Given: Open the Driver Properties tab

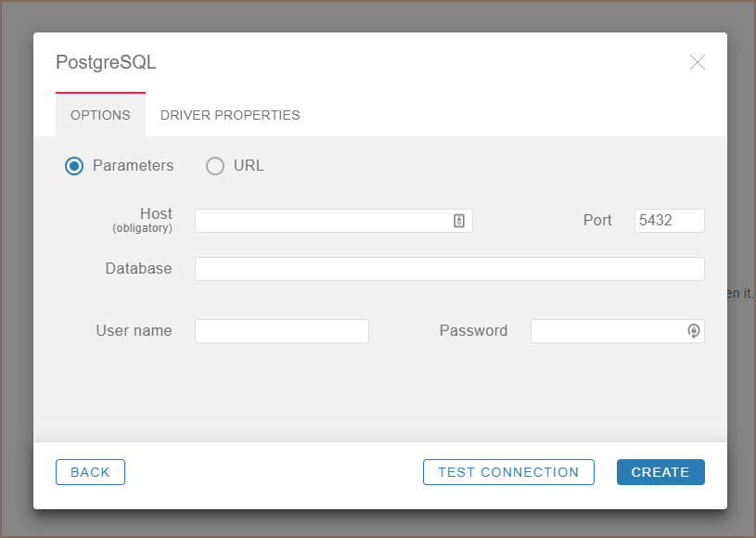Looking at the screenshot, I should click(230, 115).
